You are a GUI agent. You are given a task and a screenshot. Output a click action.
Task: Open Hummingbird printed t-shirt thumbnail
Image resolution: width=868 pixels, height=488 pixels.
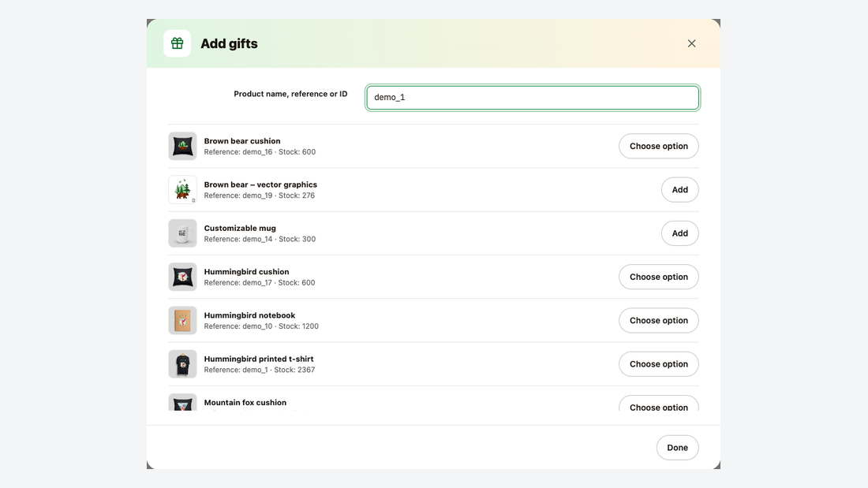(x=183, y=364)
